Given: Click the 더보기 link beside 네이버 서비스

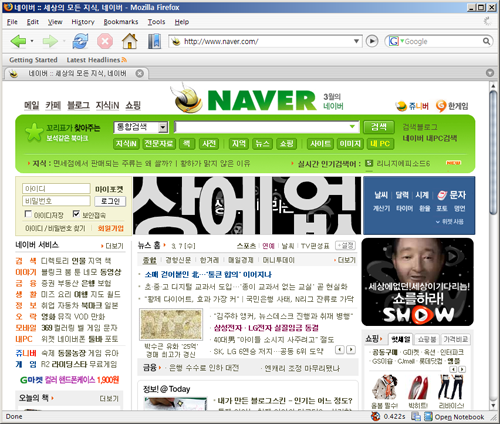Looking at the screenshot, I should [x=113, y=246].
